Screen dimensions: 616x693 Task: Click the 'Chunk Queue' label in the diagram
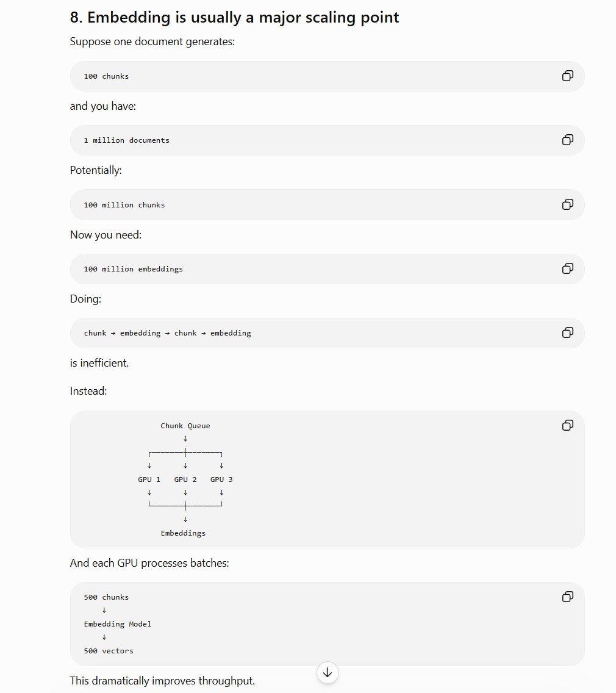185,426
